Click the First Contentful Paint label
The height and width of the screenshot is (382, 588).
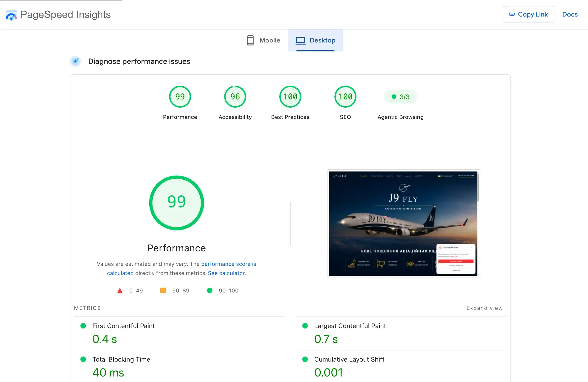click(x=124, y=326)
